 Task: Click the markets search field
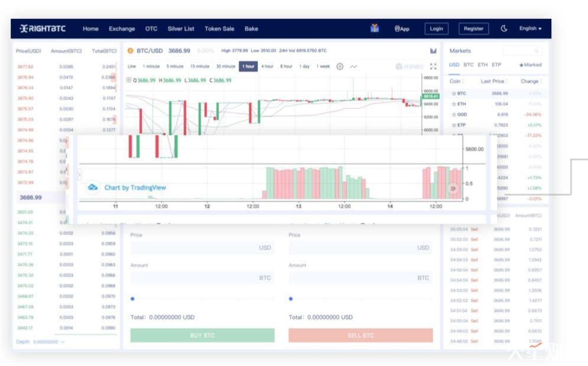click(522, 51)
